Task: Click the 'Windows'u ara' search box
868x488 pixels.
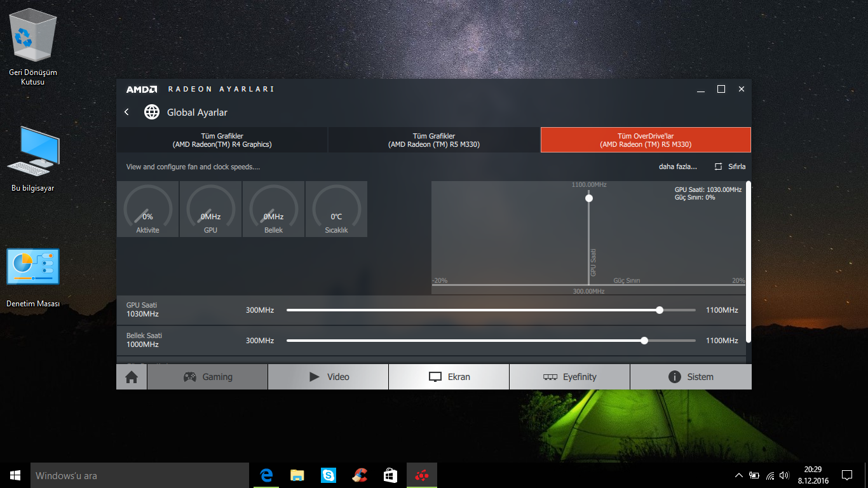Action: (140, 475)
